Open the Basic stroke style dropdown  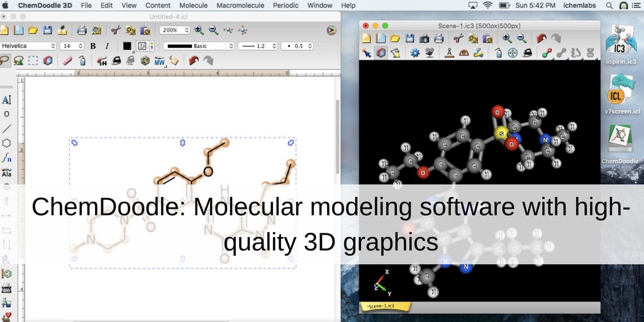point(199,46)
